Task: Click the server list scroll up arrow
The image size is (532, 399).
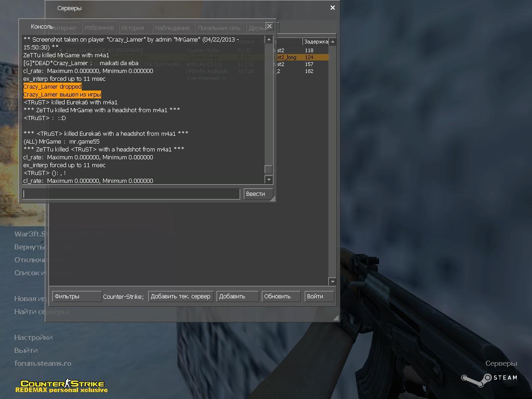Action: tap(332, 42)
